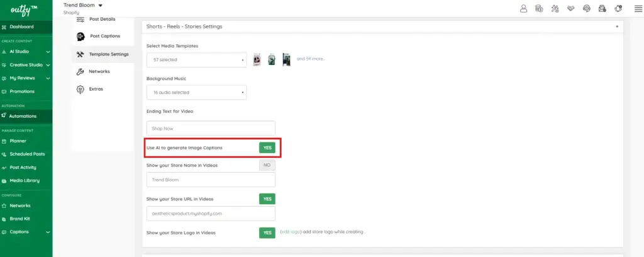Switch to the Post Details tab
This screenshot has height=257, width=644.
pos(103,20)
